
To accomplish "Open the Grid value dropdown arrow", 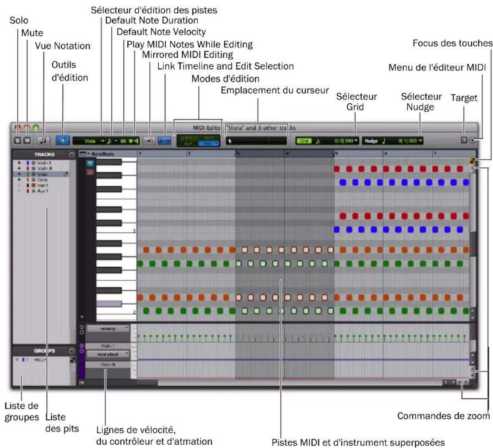I will (x=356, y=141).
